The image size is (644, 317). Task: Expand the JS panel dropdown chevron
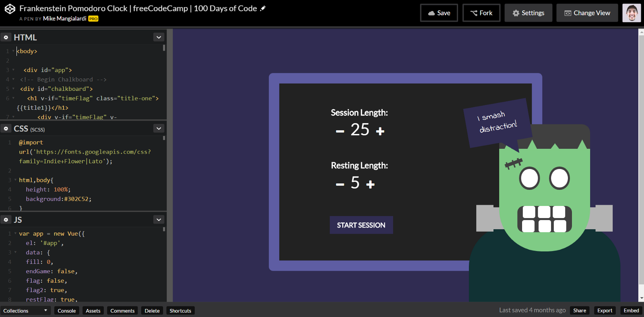(159, 220)
